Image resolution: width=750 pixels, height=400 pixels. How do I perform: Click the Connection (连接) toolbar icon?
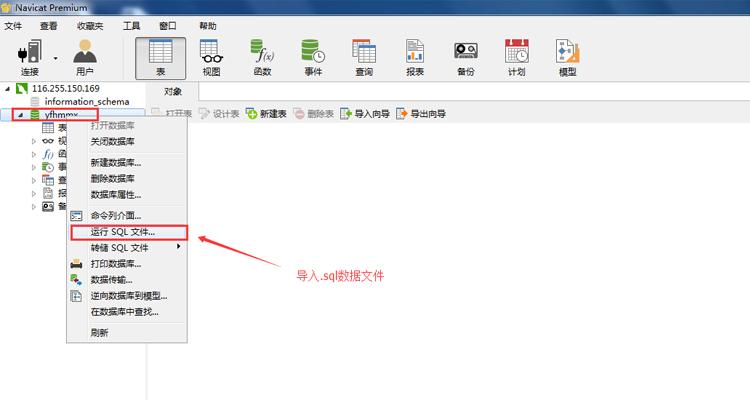tap(28, 56)
